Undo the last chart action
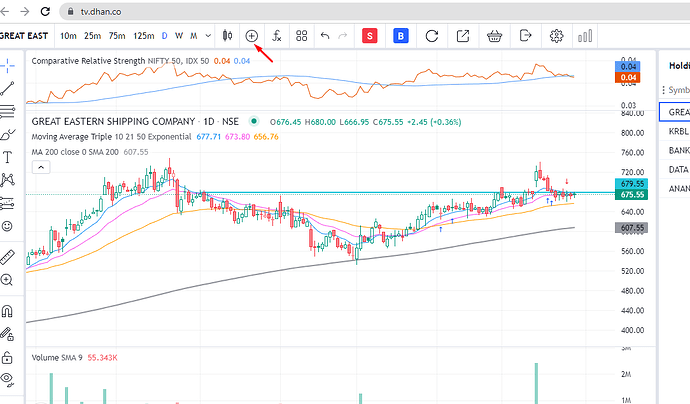 (x=325, y=36)
